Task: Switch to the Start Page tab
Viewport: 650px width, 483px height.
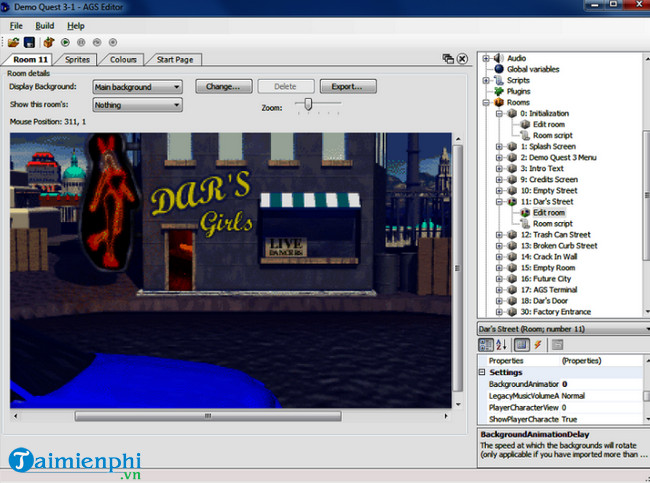Action: [175, 60]
